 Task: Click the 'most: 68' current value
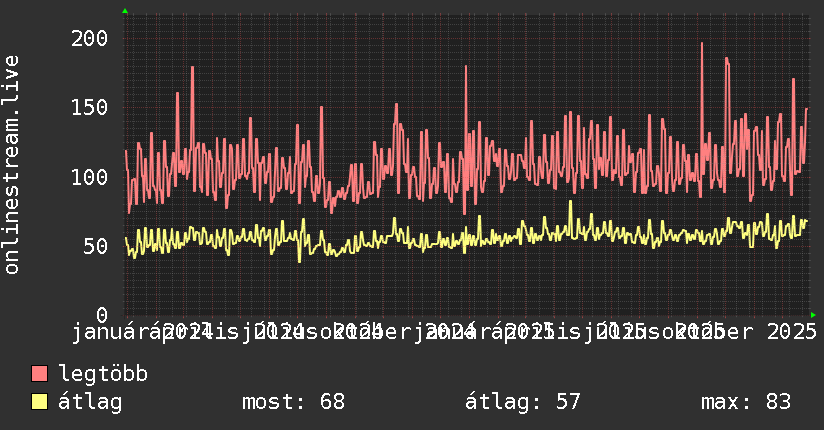coord(293,402)
